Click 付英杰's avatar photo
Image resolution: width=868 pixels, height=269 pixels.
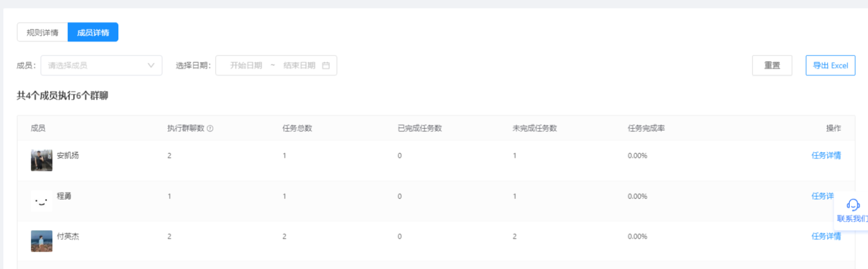pyautogui.click(x=41, y=241)
